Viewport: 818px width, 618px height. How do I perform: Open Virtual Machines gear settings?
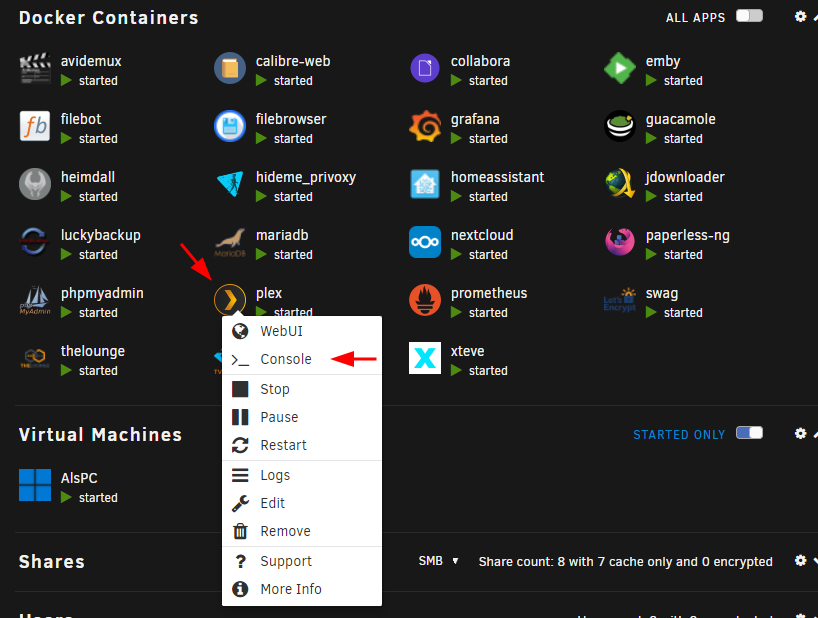[800, 433]
